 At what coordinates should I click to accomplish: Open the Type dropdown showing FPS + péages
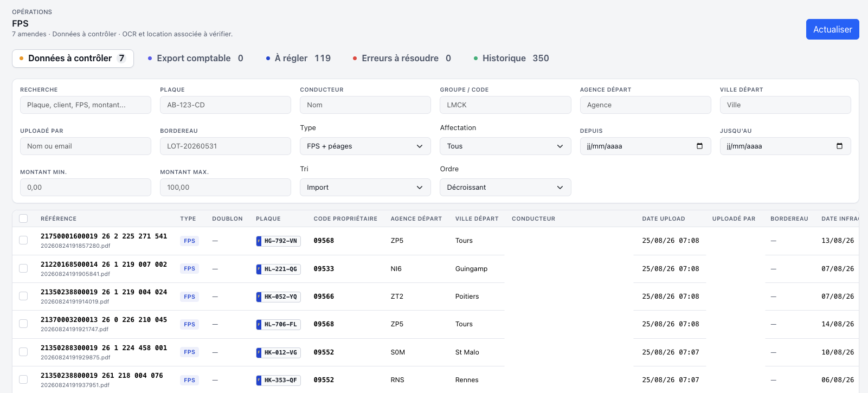[365, 146]
